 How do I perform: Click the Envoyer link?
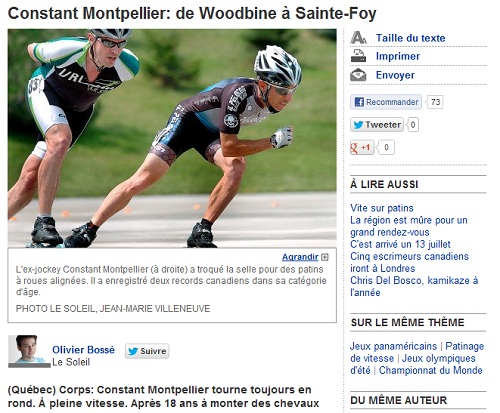tap(395, 75)
